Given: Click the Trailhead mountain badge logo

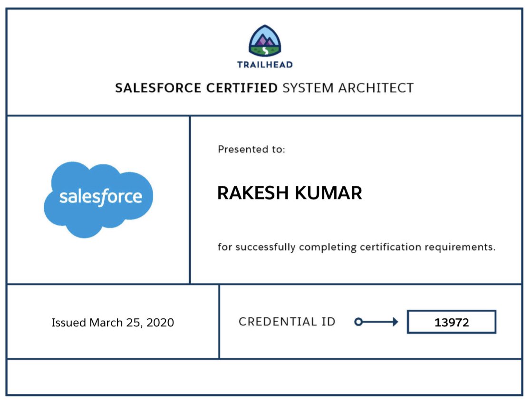Looking at the screenshot, I should (x=265, y=41).
